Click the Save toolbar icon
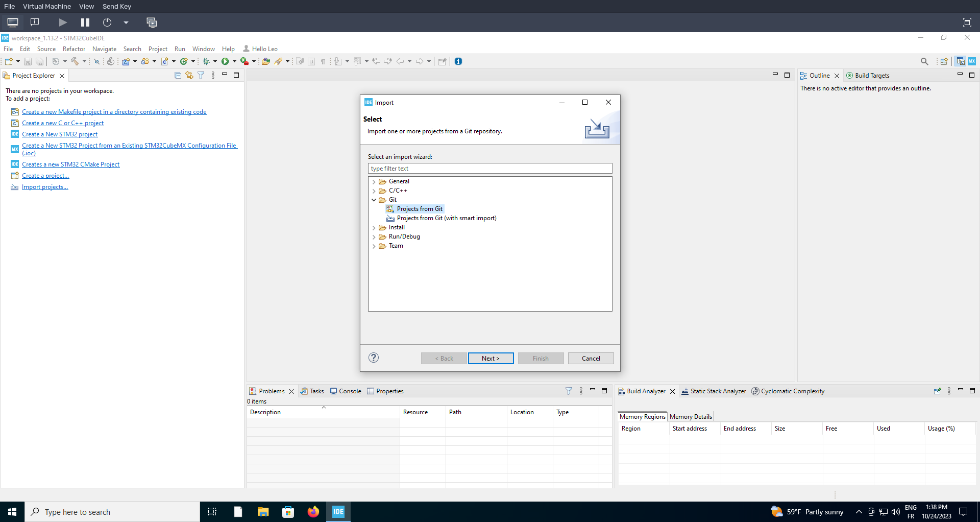Screen dimensions: 980x522 [28, 61]
